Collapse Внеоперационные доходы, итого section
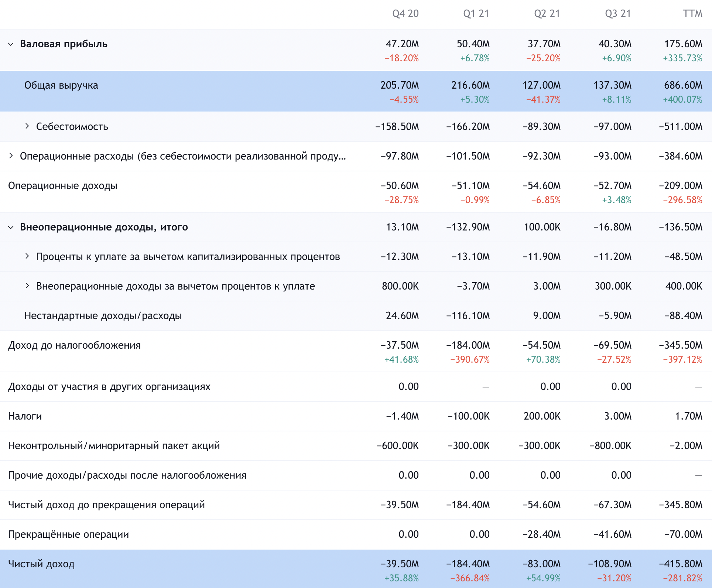 [11, 227]
